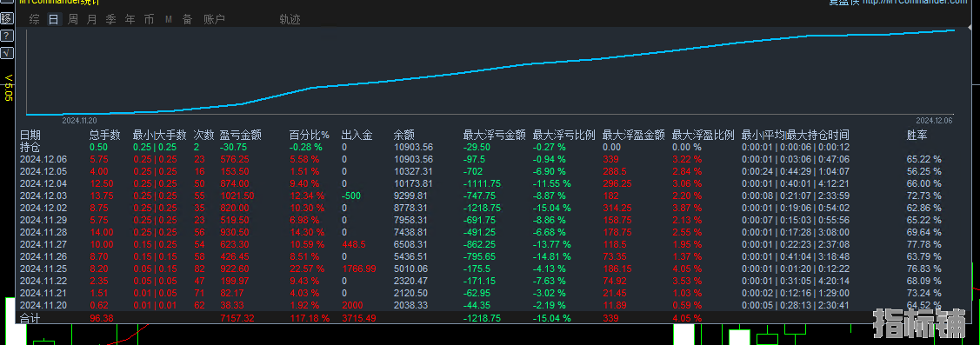Click the win rate 77.78 %
This screenshot has width=980, height=345.
tap(924, 244)
